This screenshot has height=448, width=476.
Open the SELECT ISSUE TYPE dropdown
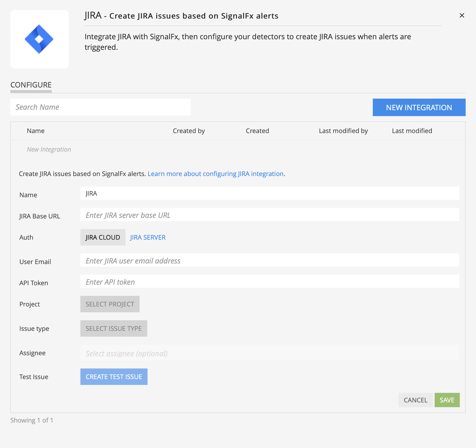point(114,328)
